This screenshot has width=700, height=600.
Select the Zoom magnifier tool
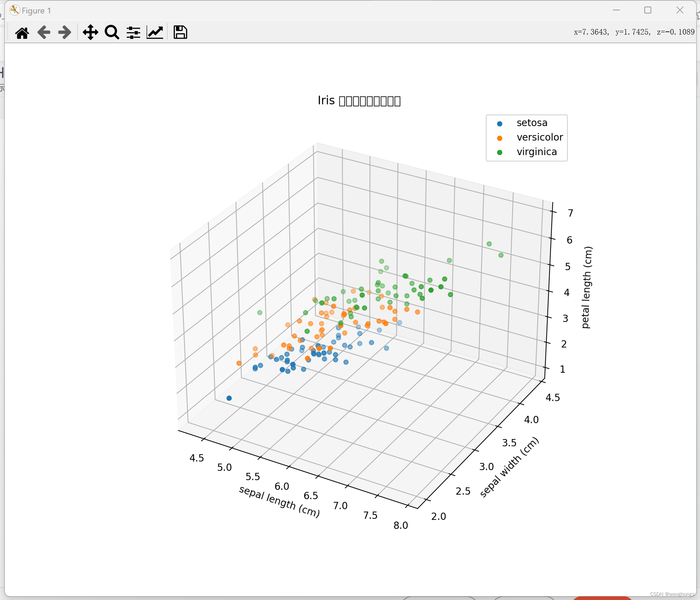pyautogui.click(x=112, y=32)
